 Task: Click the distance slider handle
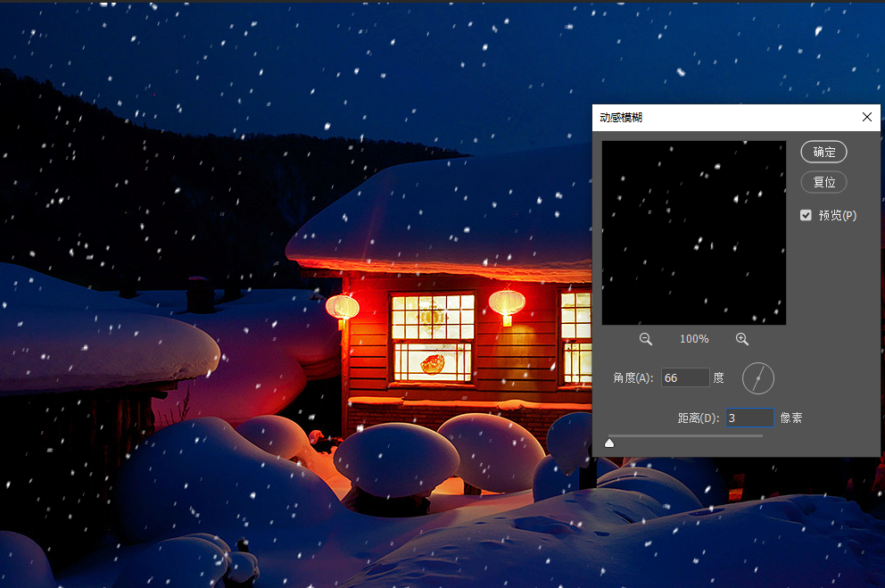609,443
